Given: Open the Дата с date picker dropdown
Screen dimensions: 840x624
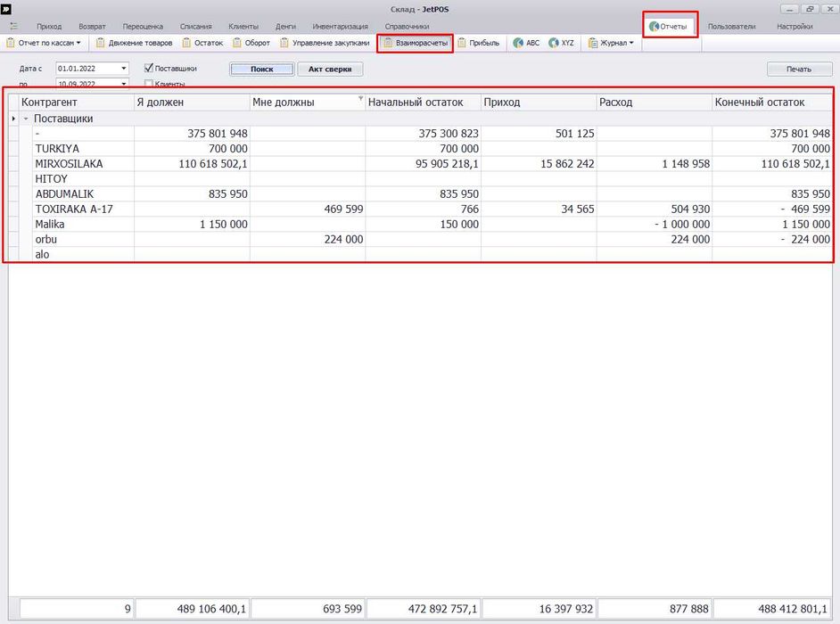Looking at the screenshot, I should [x=124, y=68].
